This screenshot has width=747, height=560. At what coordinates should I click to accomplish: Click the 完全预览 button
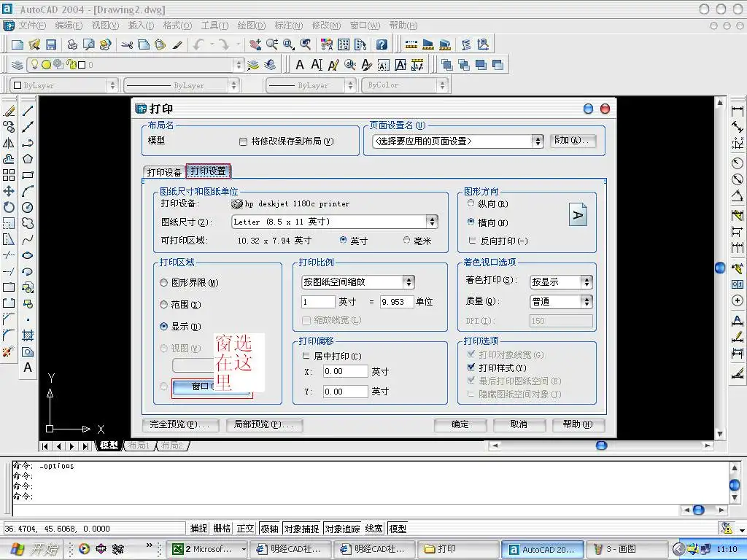coord(181,424)
